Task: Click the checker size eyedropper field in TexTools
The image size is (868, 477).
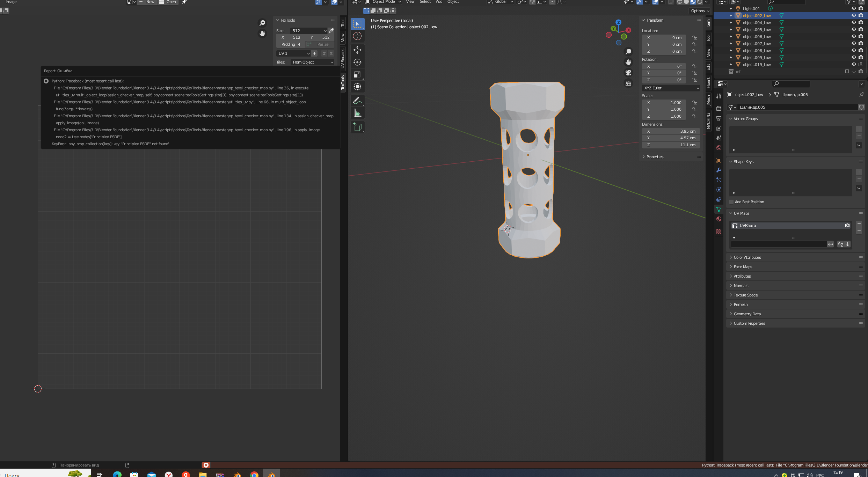Action: point(331,31)
